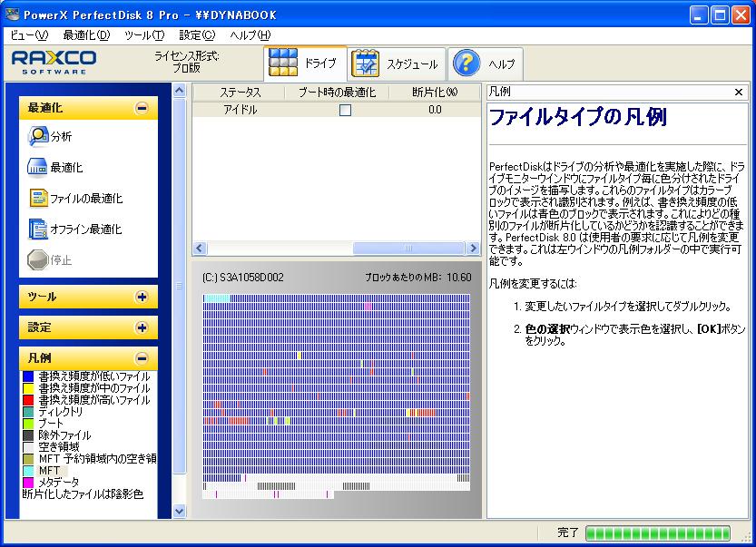Expand the ツール panel with plus button

pyautogui.click(x=142, y=297)
